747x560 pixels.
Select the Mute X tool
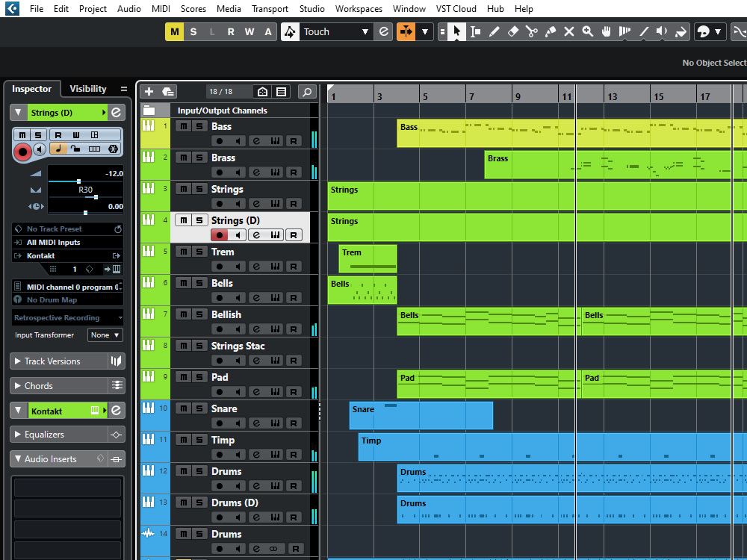[568, 31]
